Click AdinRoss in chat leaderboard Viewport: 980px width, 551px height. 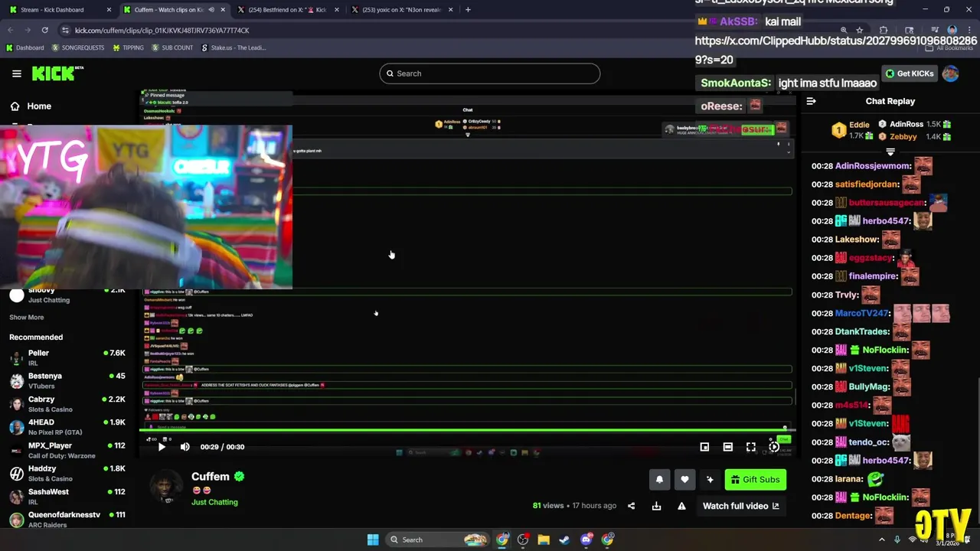(906, 124)
